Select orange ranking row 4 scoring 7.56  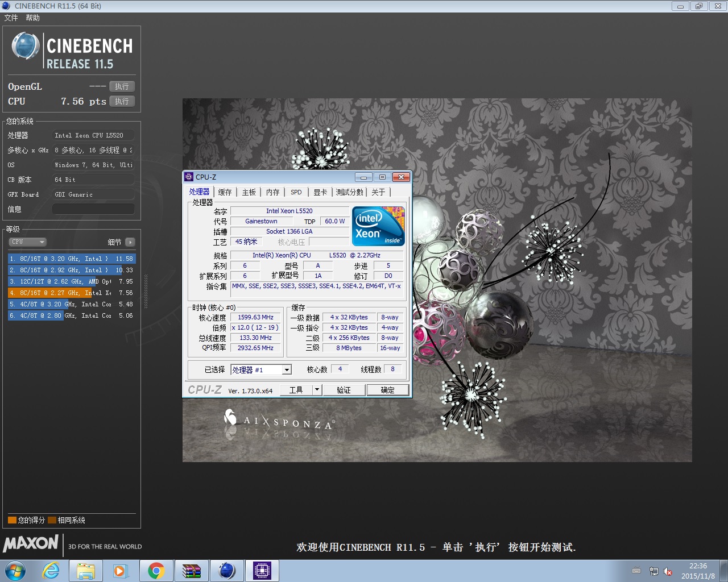click(72, 293)
